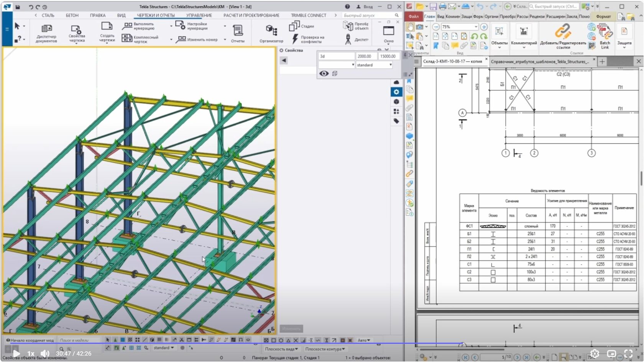Change playback speed 1x
Viewport: 644px width, 362px height.
(31, 354)
